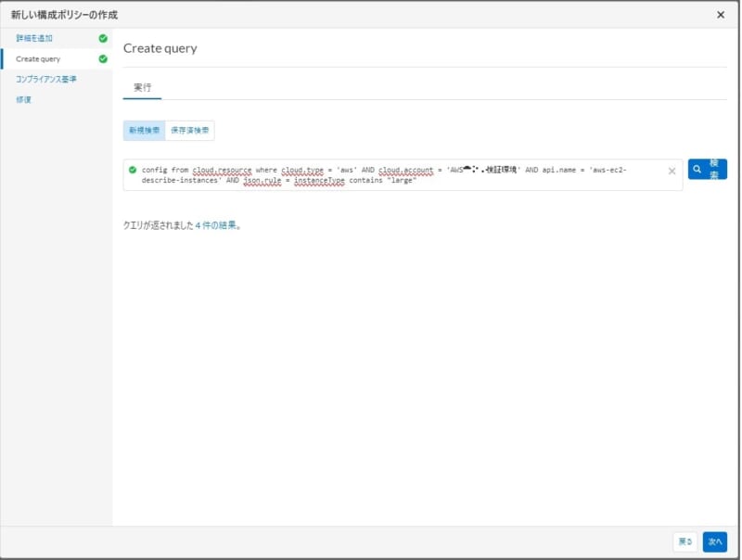The width and height of the screenshot is (742, 560).
Task: Select the 新規検索 tab
Action: [x=145, y=130]
